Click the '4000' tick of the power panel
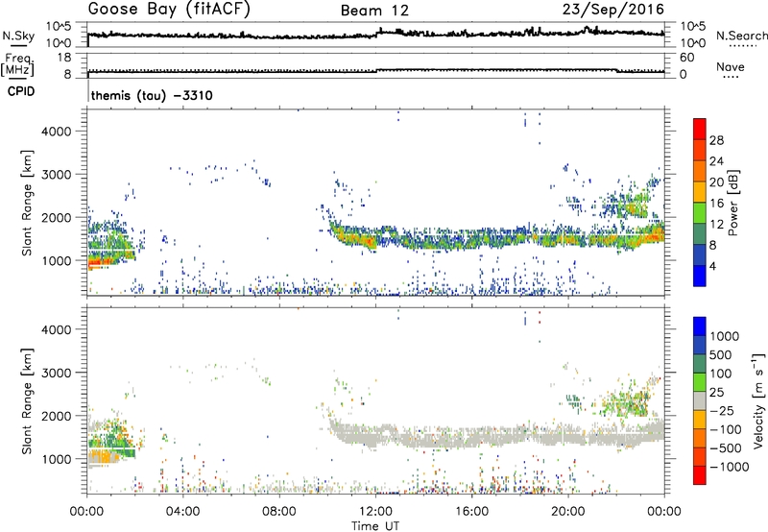The width and height of the screenshot is (768, 532). tap(56, 132)
